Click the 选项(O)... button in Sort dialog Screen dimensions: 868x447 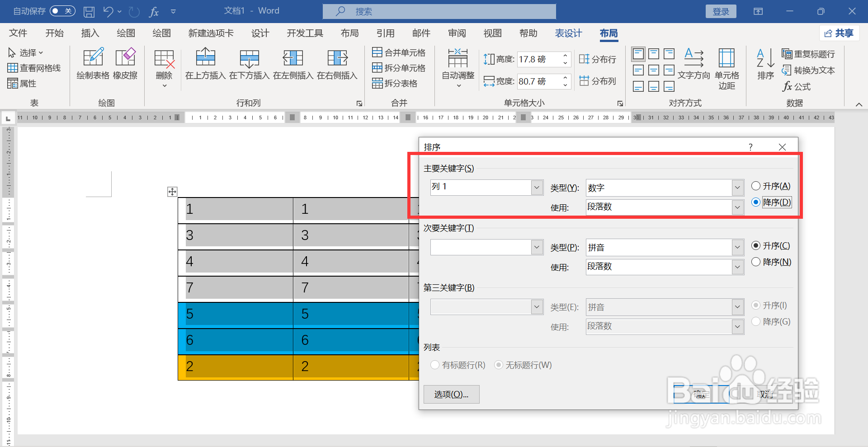pos(451,394)
